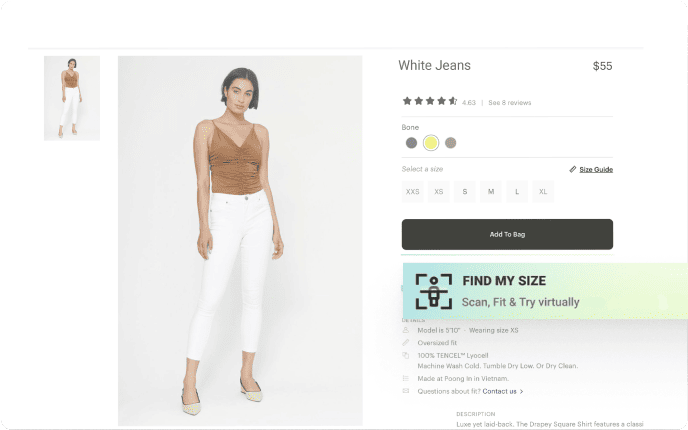Open See 8 reviews link

(x=509, y=102)
